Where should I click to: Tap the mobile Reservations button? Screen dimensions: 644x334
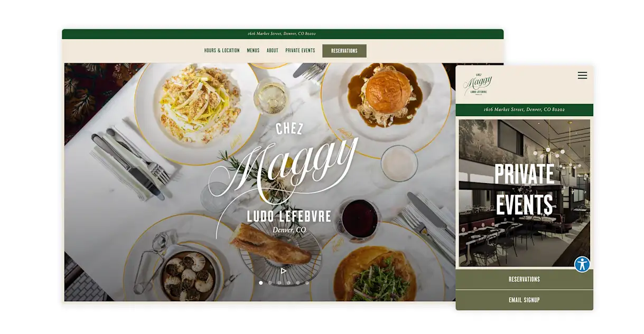tap(524, 279)
